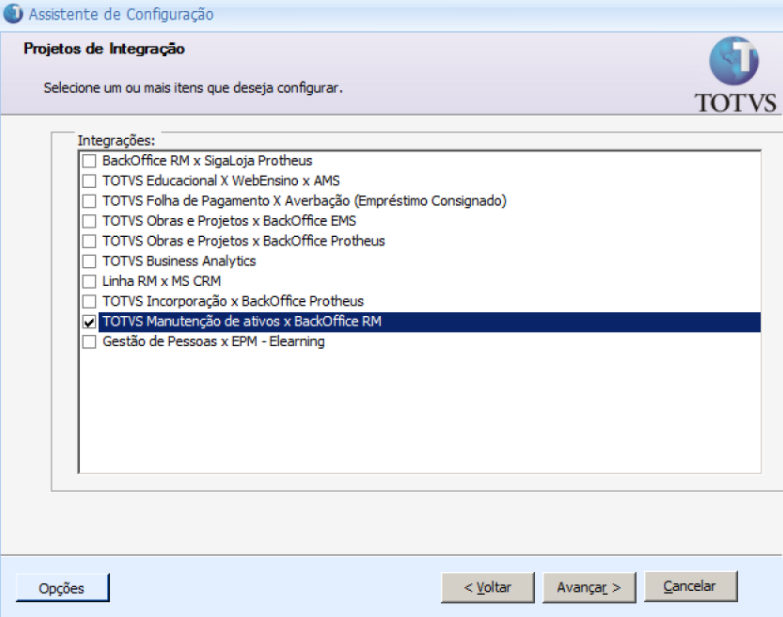Click the TOTVS globe logo

tap(734, 60)
